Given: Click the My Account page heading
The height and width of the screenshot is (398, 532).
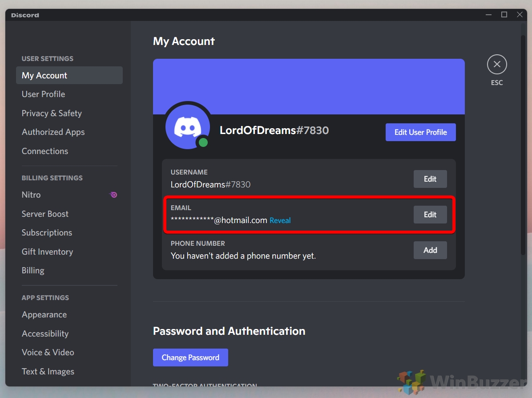Looking at the screenshot, I should click(184, 41).
